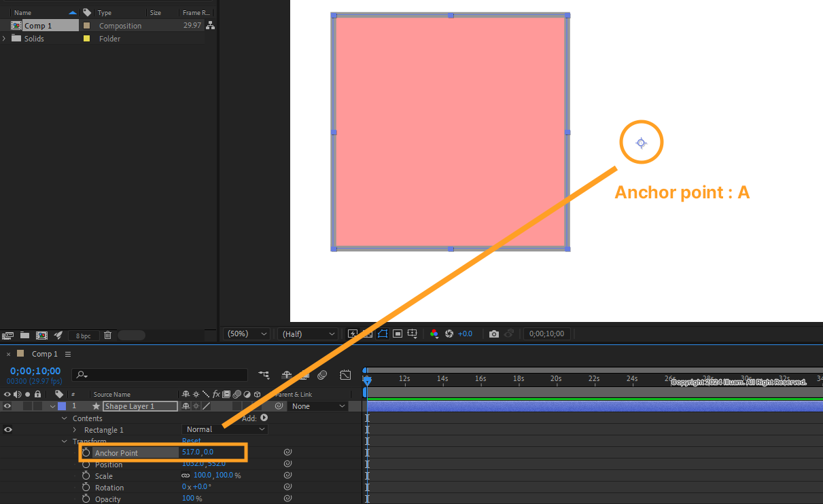Screen dimensions: 823x504
Task: Create a new folder in the Project panel
Action: 24,335
